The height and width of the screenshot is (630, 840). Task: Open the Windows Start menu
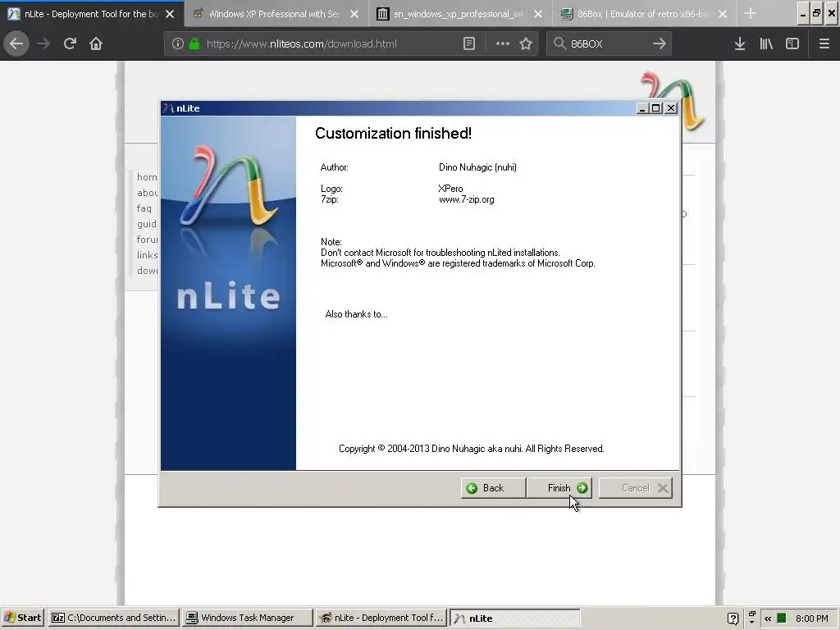tap(23, 618)
